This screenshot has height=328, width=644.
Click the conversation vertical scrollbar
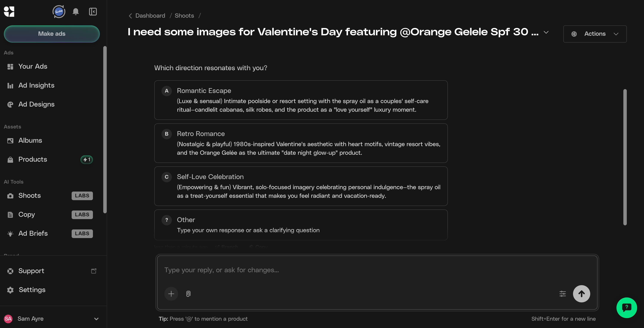(x=625, y=157)
